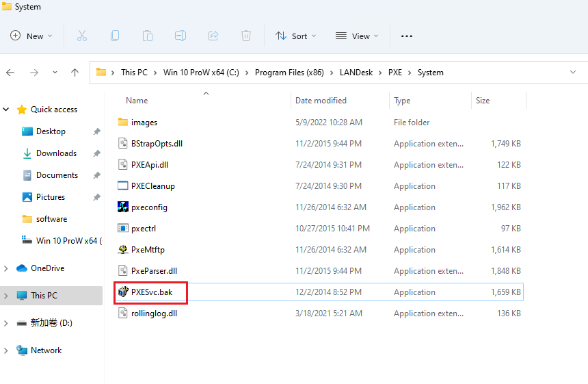
Task: Unpin Pictures using its pin icon
Action: [x=97, y=197]
